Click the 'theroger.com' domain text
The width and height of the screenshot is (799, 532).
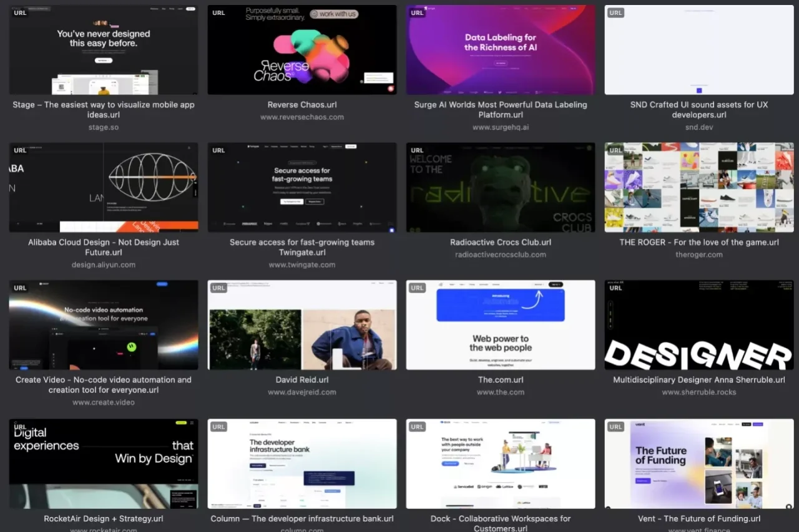(x=699, y=254)
